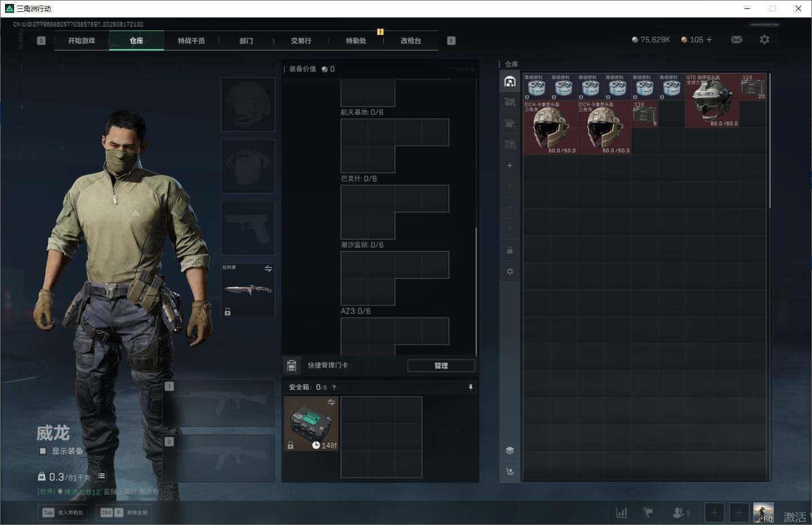Select the empty helmet equipment slot
This screenshot has height=525, width=812.
click(x=248, y=105)
